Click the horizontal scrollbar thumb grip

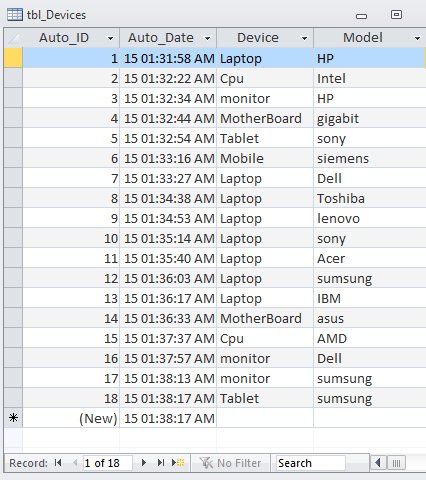(x=396, y=463)
